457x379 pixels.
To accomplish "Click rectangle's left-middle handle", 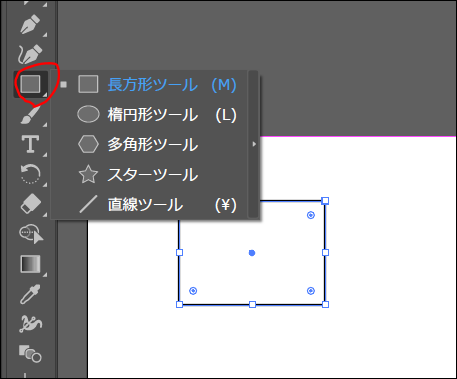I will point(179,253).
